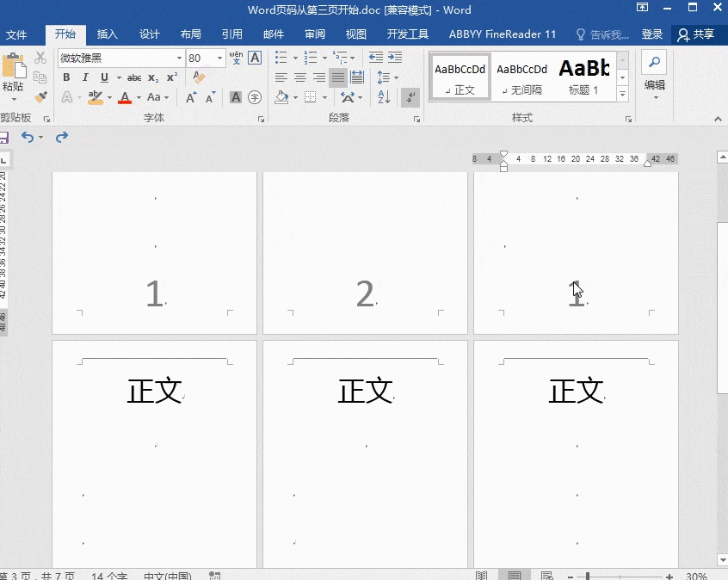Toggle show paragraph marks button
The image size is (728, 580).
(410, 97)
